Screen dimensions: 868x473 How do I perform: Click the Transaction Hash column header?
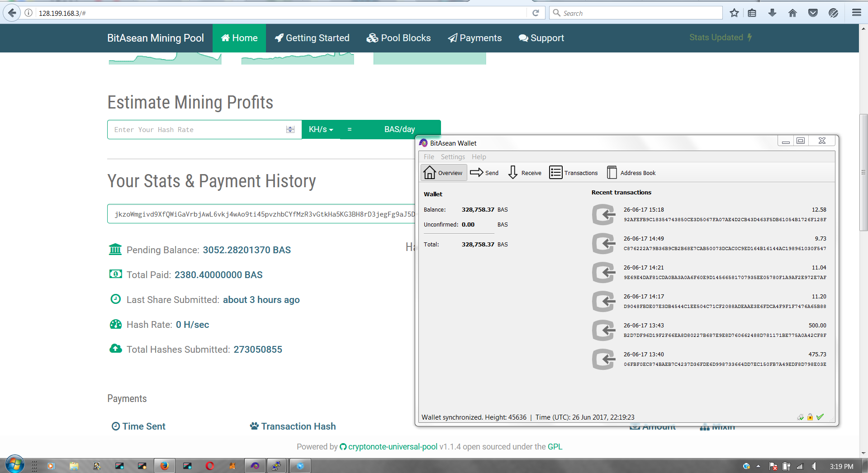(293, 426)
